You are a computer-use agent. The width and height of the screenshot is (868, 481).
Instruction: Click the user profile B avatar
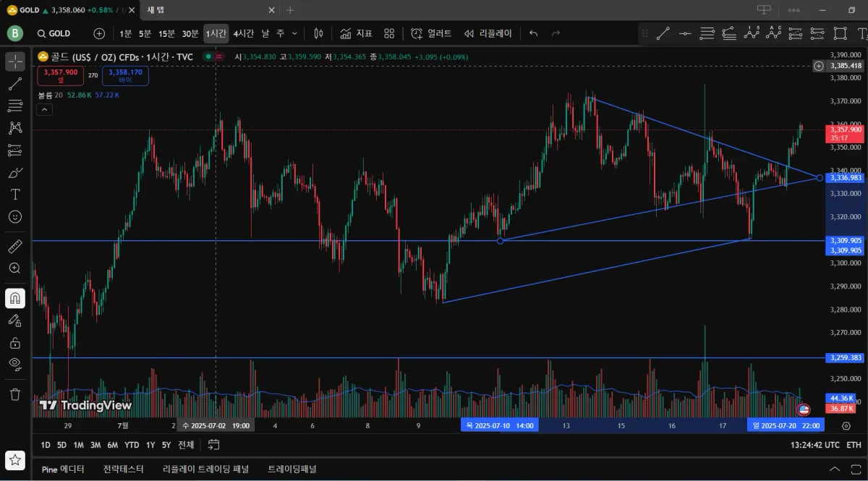15,33
